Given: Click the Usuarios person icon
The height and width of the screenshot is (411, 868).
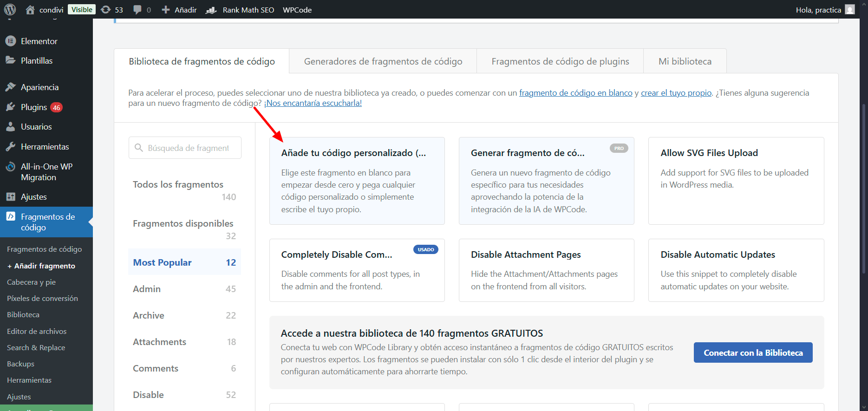Looking at the screenshot, I should (x=11, y=126).
